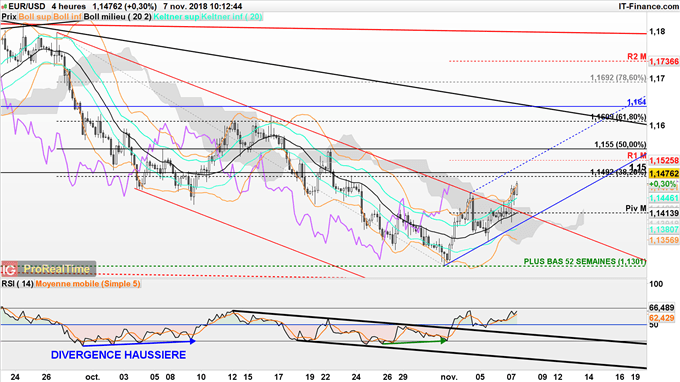Click the '07' date axis label
680x382 pixels.
[511, 377]
